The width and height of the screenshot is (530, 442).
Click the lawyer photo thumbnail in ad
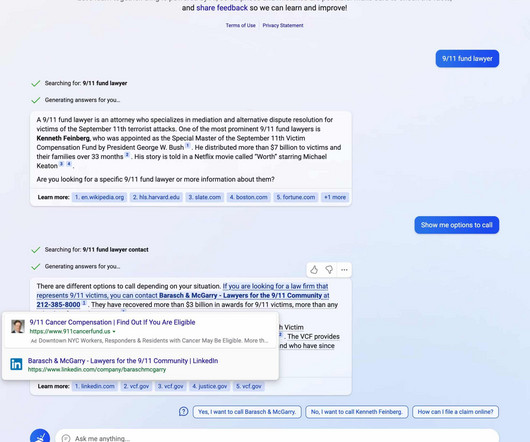(18, 326)
